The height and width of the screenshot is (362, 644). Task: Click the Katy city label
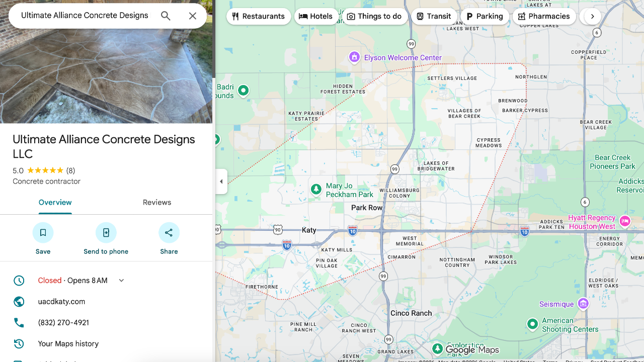(309, 230)
